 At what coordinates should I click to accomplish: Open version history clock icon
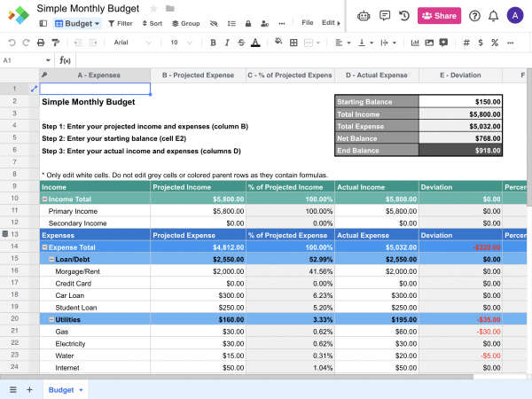point(404,16)
